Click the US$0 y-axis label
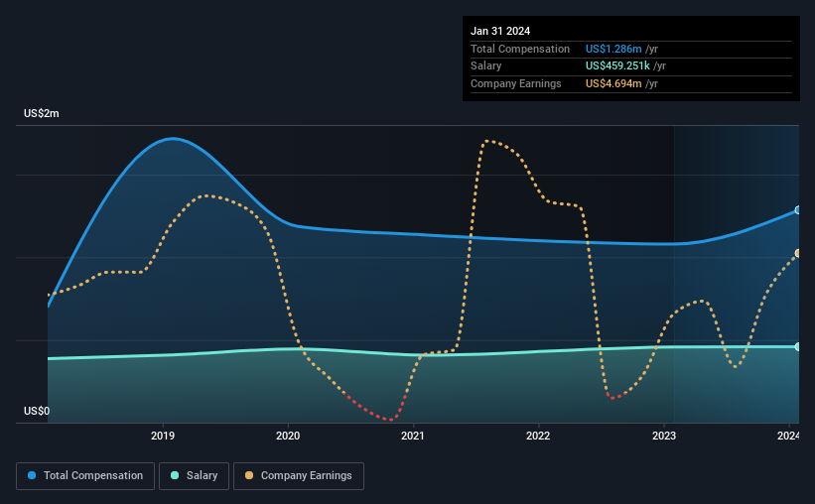The width and height of the screenshot is (815, 504). point(37,411)
